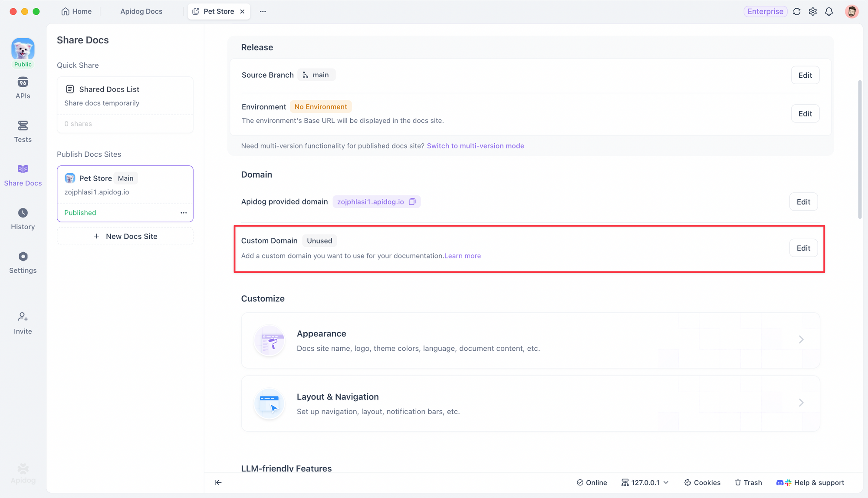Screen dimensions: 868x498
Task: Open the notifications bell
Action: click(829, 12)
